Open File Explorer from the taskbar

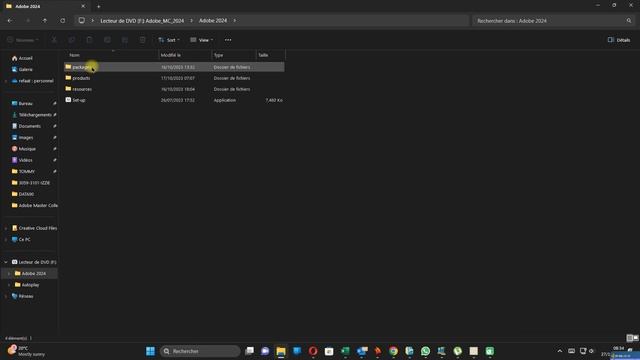click(281, 351)
